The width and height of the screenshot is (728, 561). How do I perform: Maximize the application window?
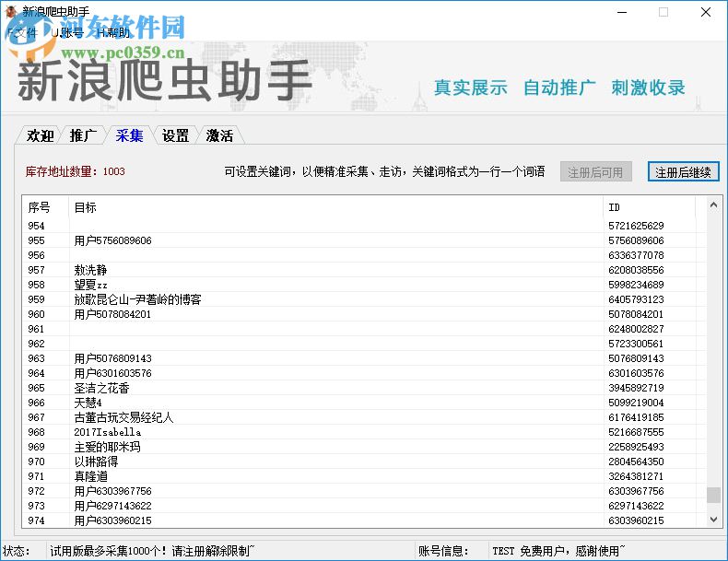[x=663, y=12]
